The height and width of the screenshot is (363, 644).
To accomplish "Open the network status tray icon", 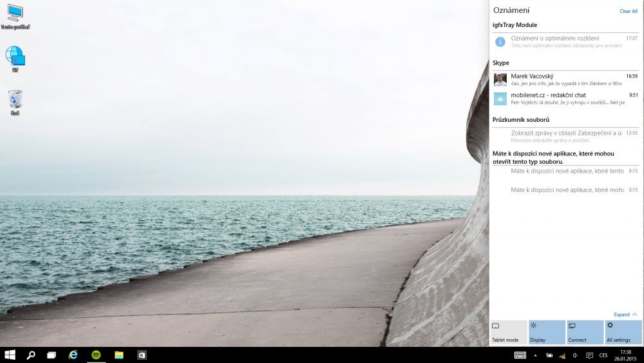I will pyautogui.click(x=562, y=356).
